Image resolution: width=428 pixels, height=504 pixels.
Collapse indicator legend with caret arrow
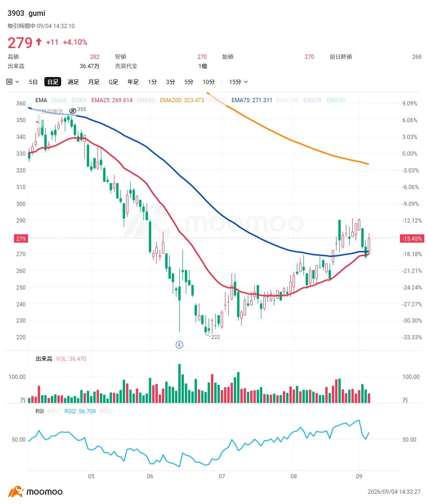point(37,122)
